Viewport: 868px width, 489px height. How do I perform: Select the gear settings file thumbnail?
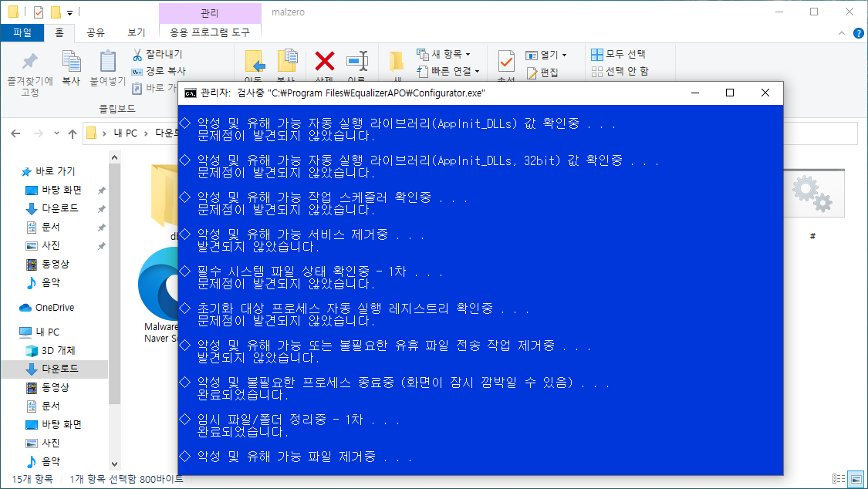pyautogui.click(x=813, y=194)
